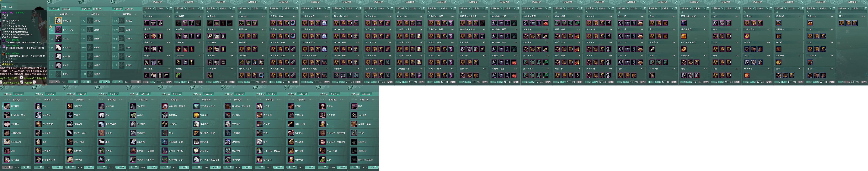The width and height of the screenshot is (868, 171).
Task: Choose the 渡紫霄 mount icon
Action: tap(59, 65)
